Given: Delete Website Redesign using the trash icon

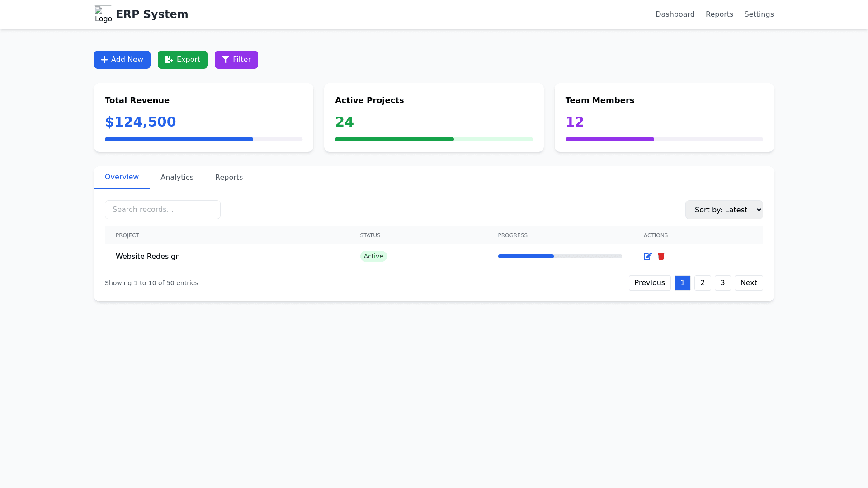Looking at the screenshot, I should click(661, 256).
